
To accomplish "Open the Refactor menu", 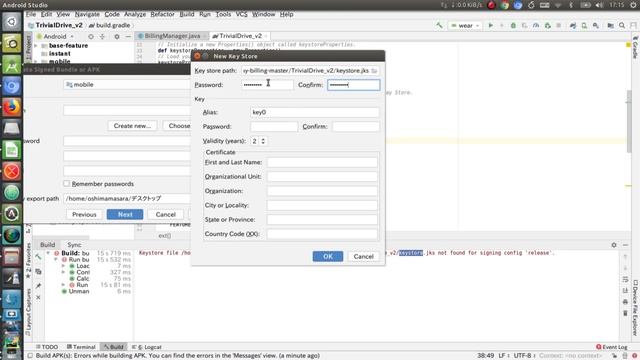I will (x=162, y=14).
